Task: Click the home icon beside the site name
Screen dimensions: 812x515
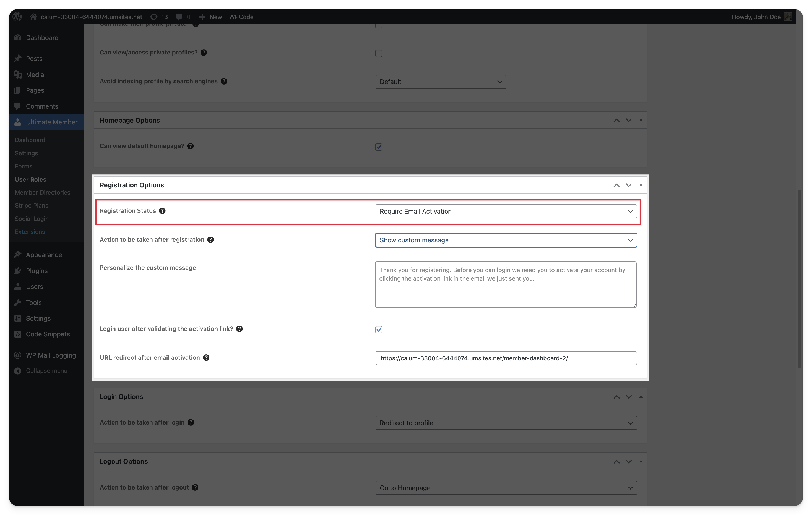Action: (33, 17)
